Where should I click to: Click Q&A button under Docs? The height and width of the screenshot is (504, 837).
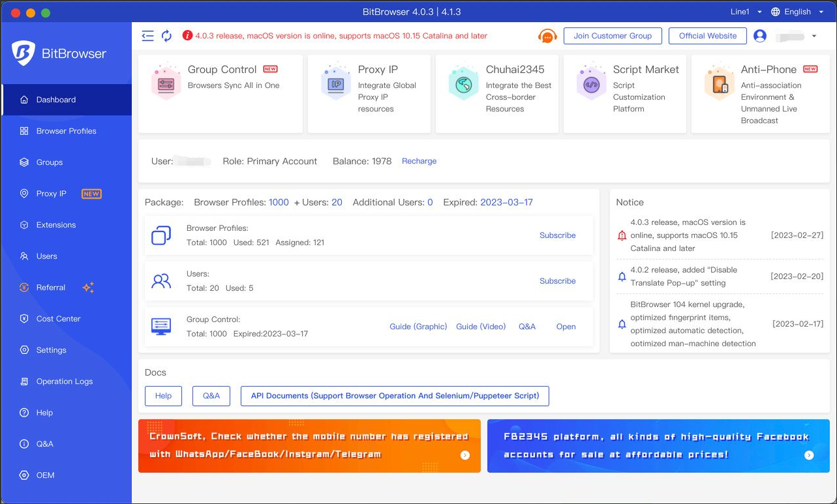211,396
